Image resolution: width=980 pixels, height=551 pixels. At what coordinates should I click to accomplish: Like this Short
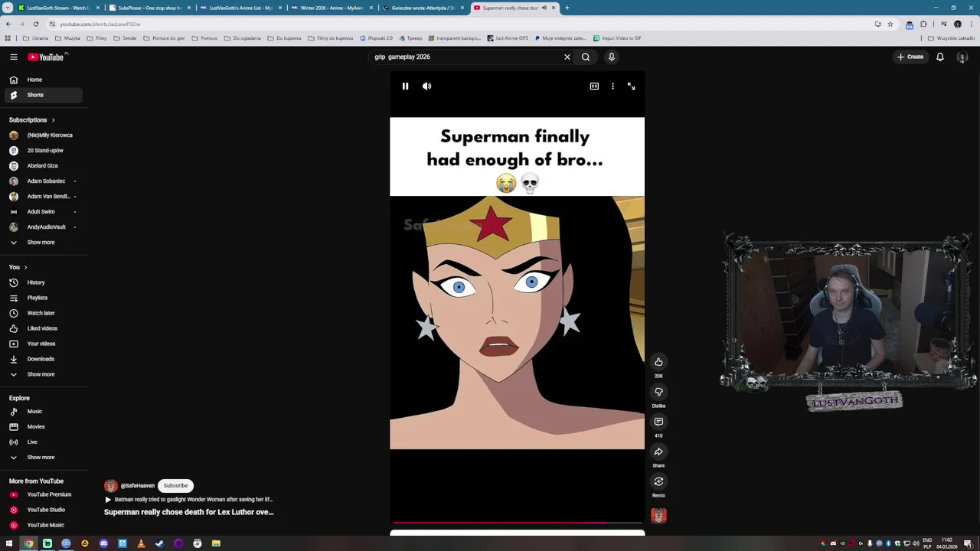[658, 362]
